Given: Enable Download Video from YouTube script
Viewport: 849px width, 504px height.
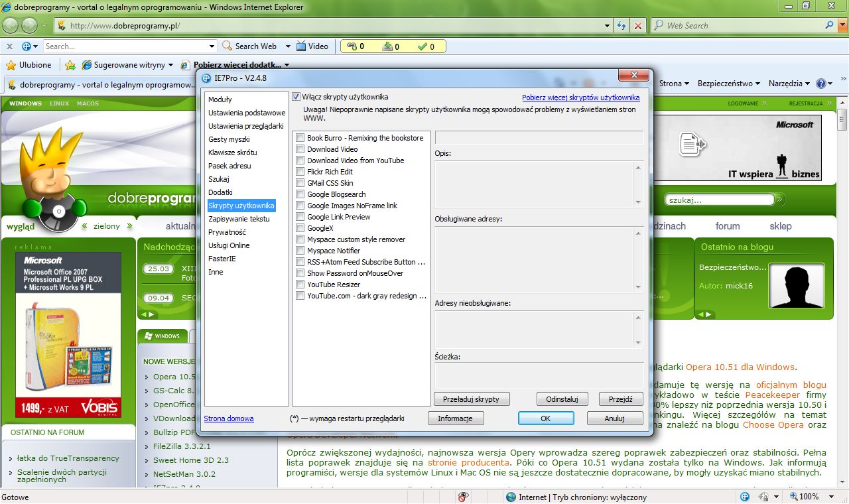Looking at the screenshot, I should [x=300, y=160].
